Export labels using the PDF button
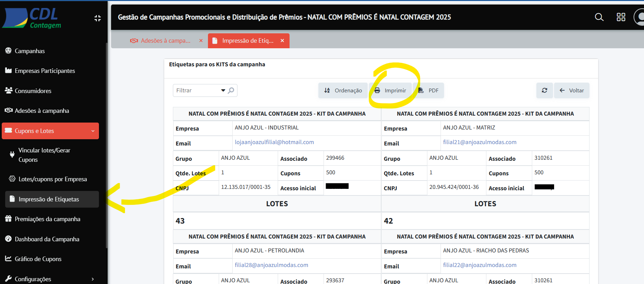Image resolution: width=644 pixels, height=284 pixels. pos(429,90)
